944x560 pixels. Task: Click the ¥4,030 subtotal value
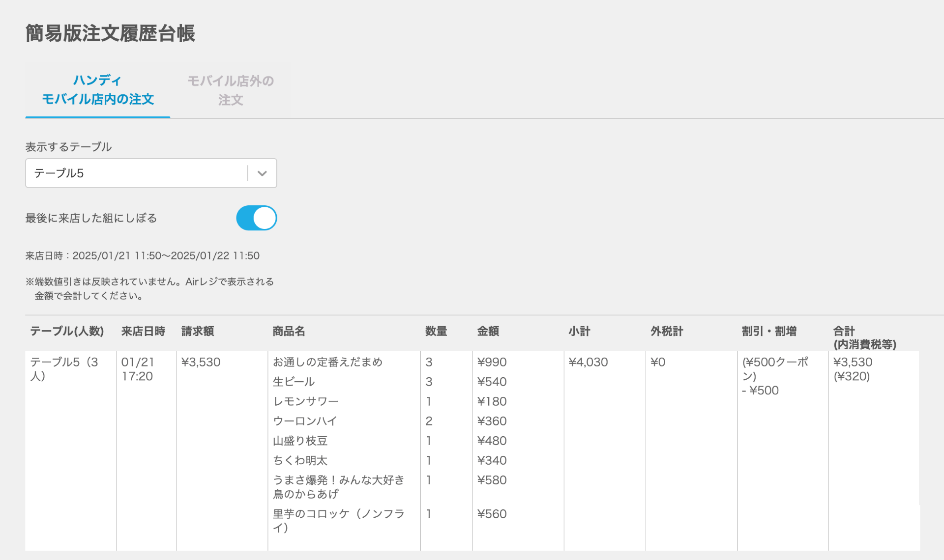[x=588, y=362]
